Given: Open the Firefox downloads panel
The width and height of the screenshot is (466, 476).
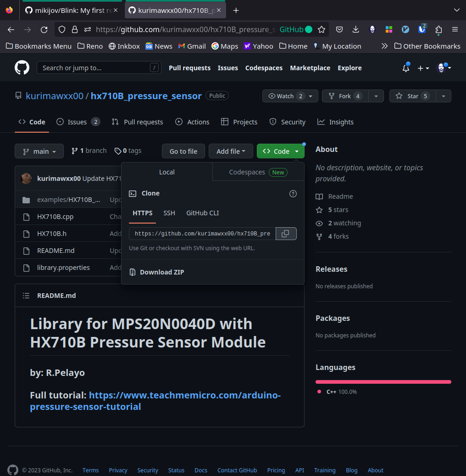Looking at the screenshot, I should [x=355, y=29].
